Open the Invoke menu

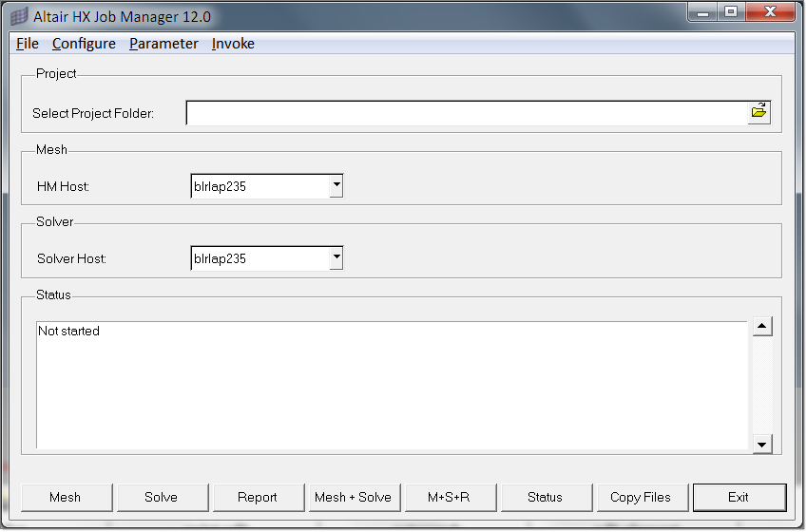pyautogui.click(x=233, y=44)
